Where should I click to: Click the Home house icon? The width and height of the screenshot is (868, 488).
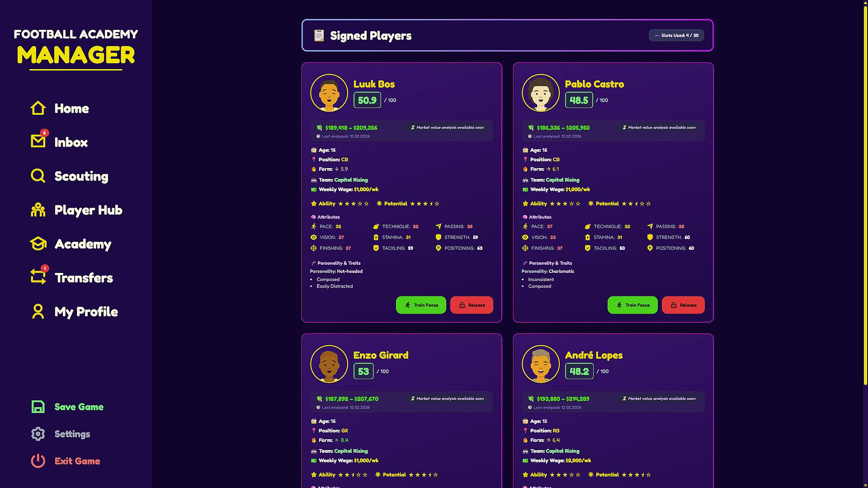pos(38,108)
